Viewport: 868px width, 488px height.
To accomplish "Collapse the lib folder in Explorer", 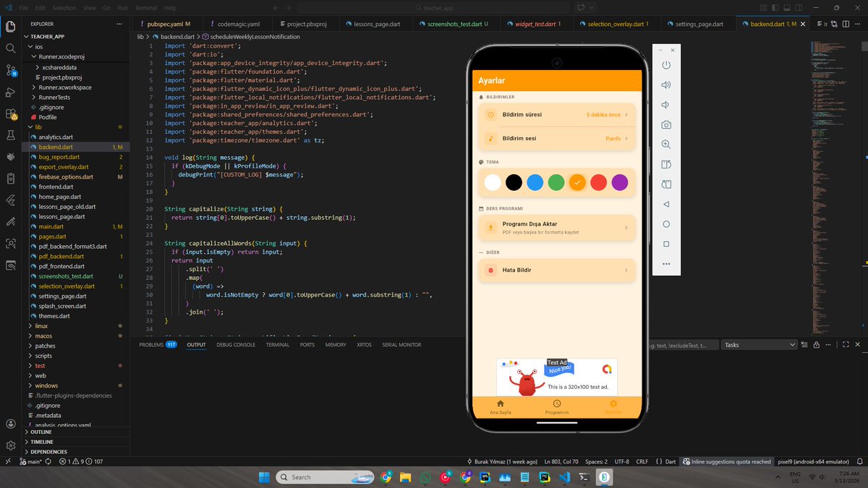I will [76, 127].
